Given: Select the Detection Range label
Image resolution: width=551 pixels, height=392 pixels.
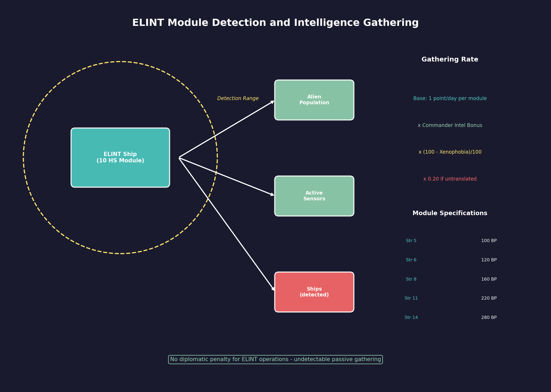Looking at the screenshot, I should 238,98.
